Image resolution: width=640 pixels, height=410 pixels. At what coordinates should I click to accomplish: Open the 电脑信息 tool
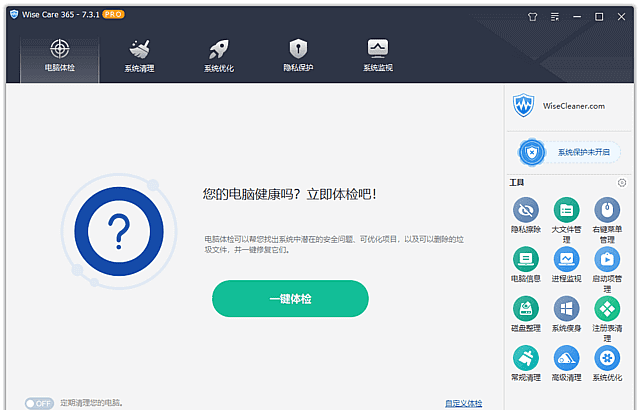tap(526, 264)
